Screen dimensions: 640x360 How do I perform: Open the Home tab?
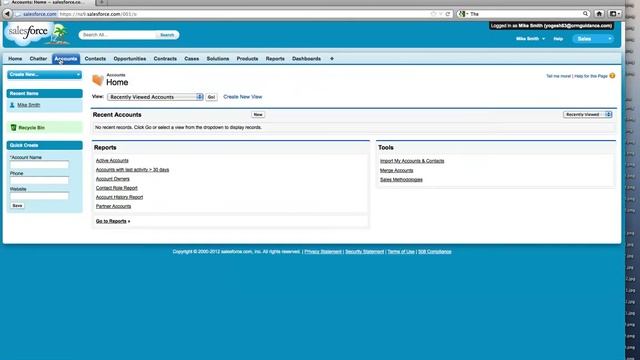click(x=15, y=59)
